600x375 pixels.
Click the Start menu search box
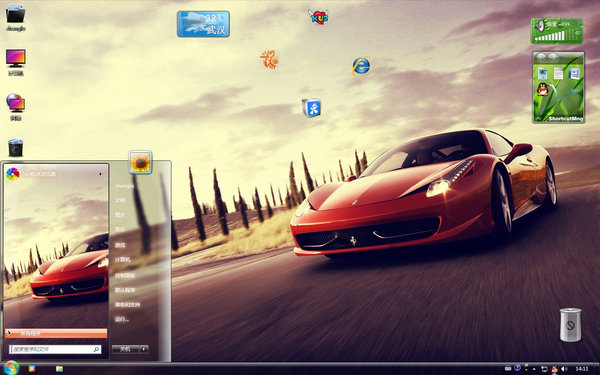click(x=55, y=349)
